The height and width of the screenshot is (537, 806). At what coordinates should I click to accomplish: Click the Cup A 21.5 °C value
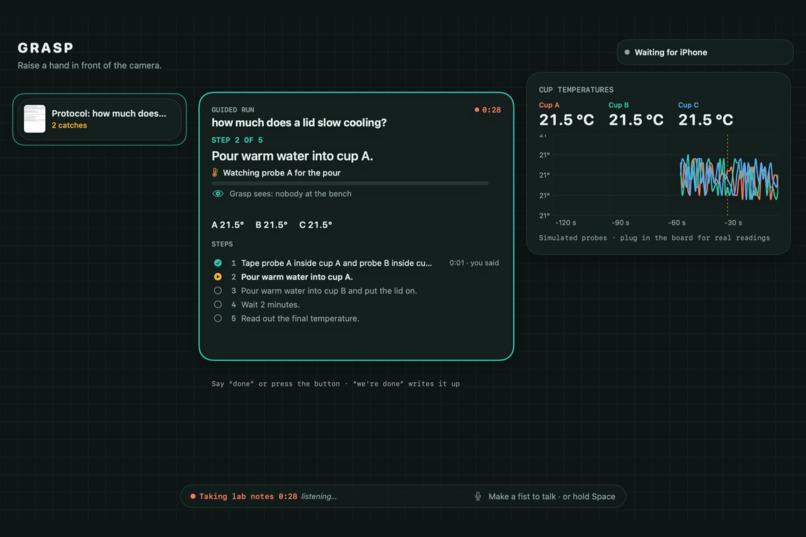point(566,120)
